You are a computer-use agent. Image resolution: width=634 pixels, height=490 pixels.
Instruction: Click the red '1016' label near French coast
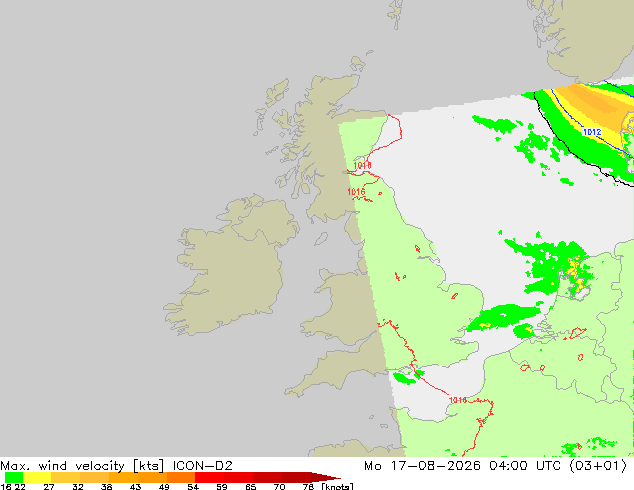[458, 400]
